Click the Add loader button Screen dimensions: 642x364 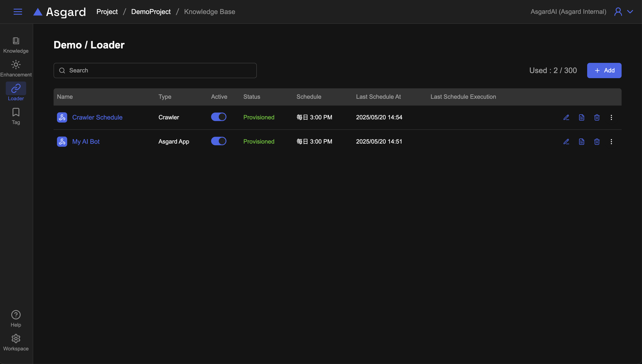604,71
